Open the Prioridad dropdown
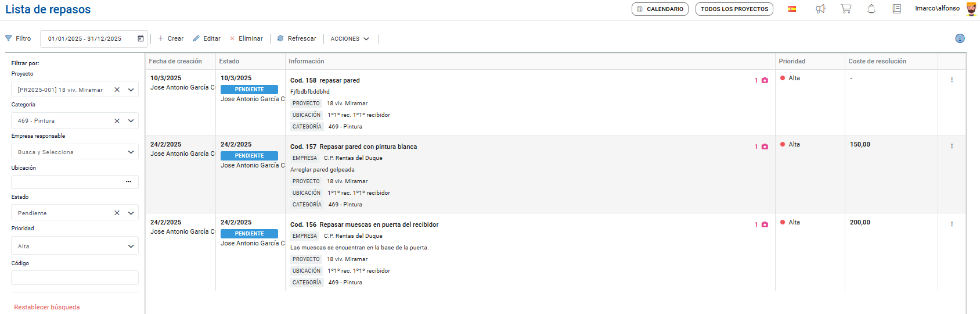The height and width of the screenshot is (314, 980). pos(131,246)
